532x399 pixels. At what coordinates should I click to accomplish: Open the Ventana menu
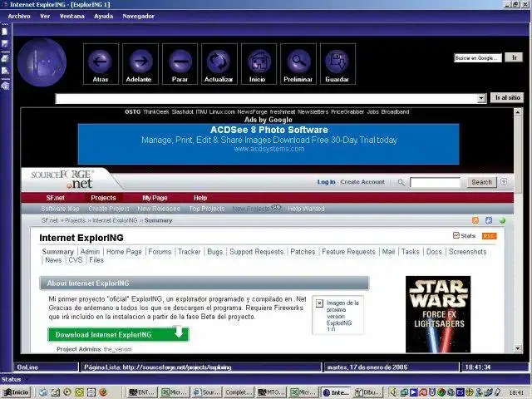pos(72,16)
